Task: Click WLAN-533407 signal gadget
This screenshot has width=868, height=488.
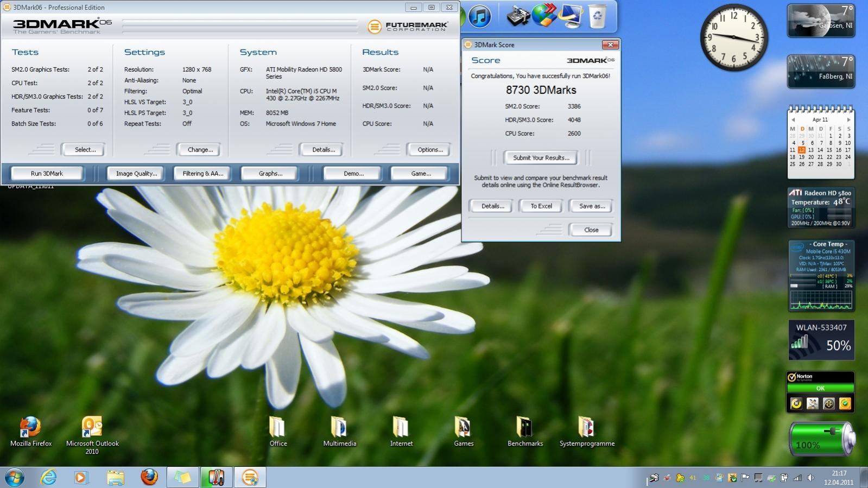Action: (821, 340)
